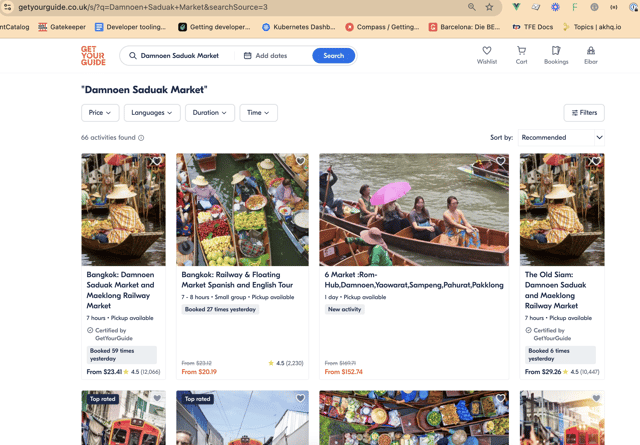Click the calendar icon next to Add dates
The width and height of the screenshot is (640, 445).
[248, 56]
